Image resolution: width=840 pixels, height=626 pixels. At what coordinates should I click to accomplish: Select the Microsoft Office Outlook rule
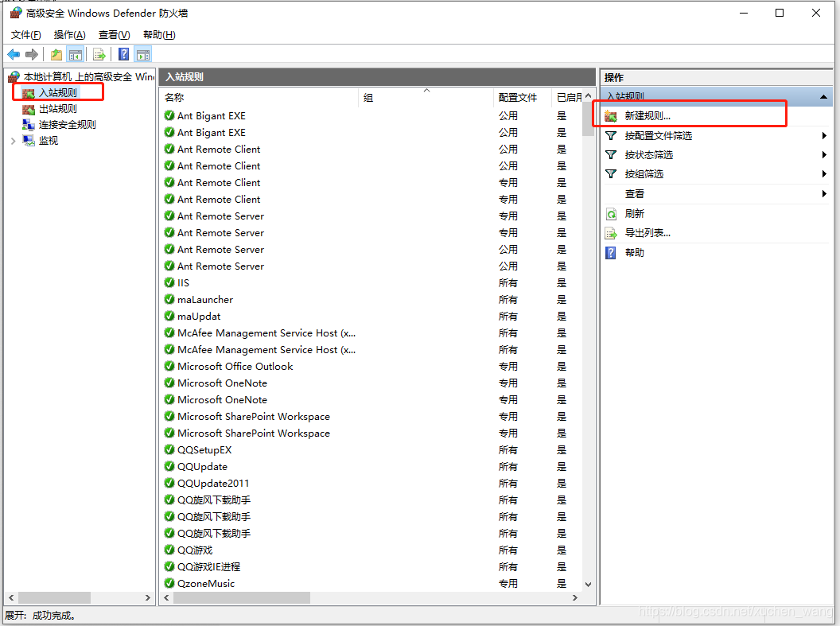point(235,366)
